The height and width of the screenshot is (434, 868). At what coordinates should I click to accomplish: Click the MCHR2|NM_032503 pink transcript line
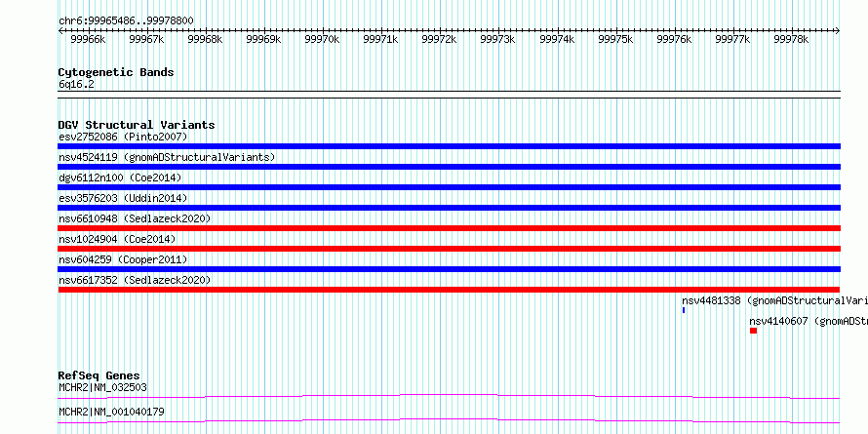click(x=449, y=396)
